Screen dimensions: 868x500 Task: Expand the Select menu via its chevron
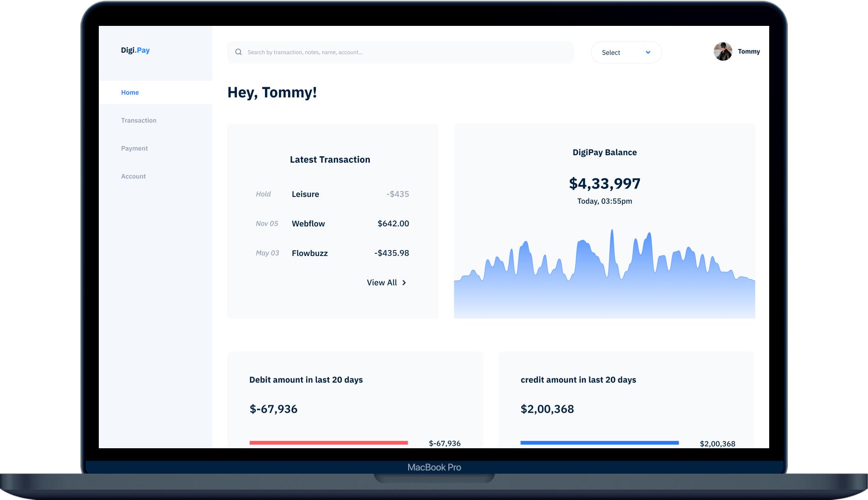coord(648,53)
